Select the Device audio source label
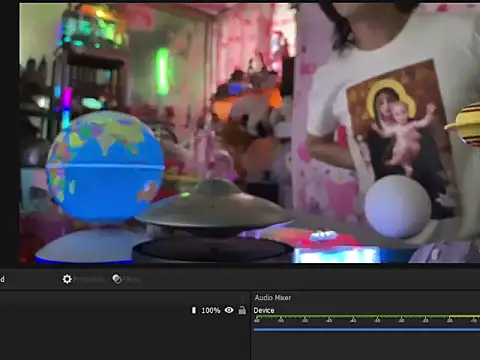 click(264, 310)
